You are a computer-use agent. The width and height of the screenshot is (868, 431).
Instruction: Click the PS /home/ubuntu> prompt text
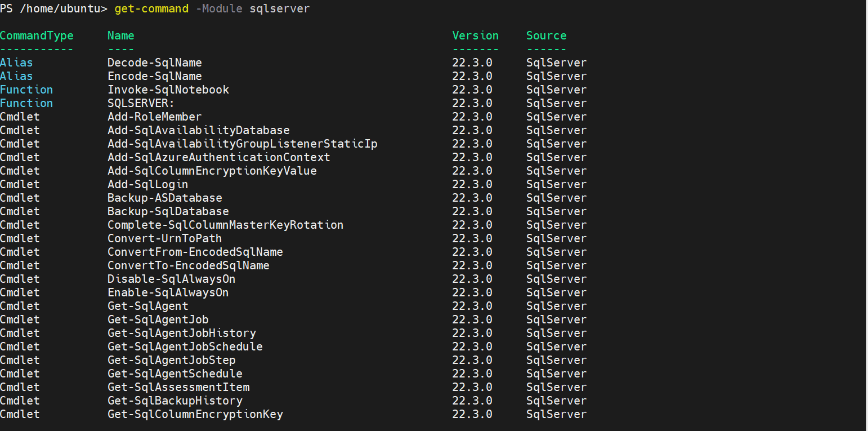(x=53, y=9)
